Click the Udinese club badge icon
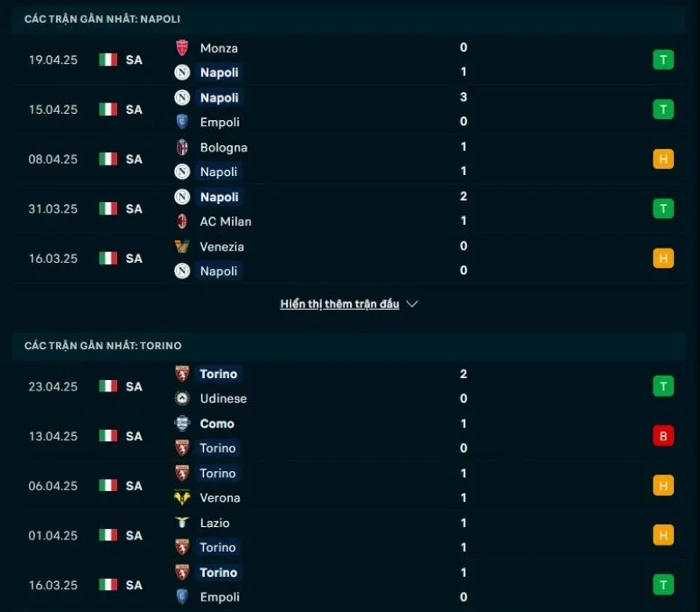The height and width of the screenshot is (612, 700). coord(183,398)
